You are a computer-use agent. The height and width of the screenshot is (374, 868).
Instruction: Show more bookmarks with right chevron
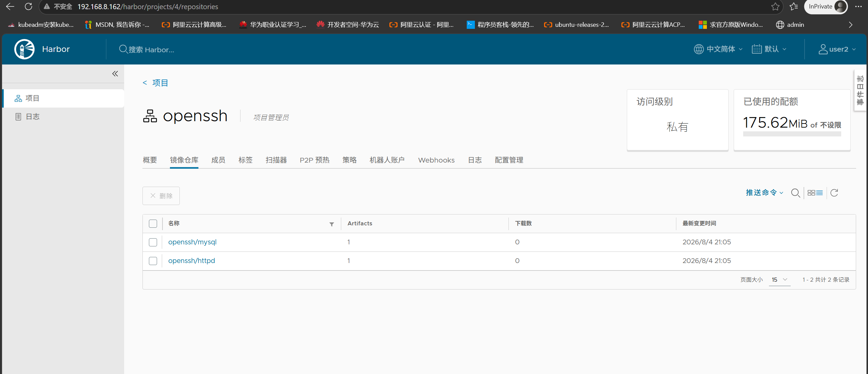tap(850, 25)
